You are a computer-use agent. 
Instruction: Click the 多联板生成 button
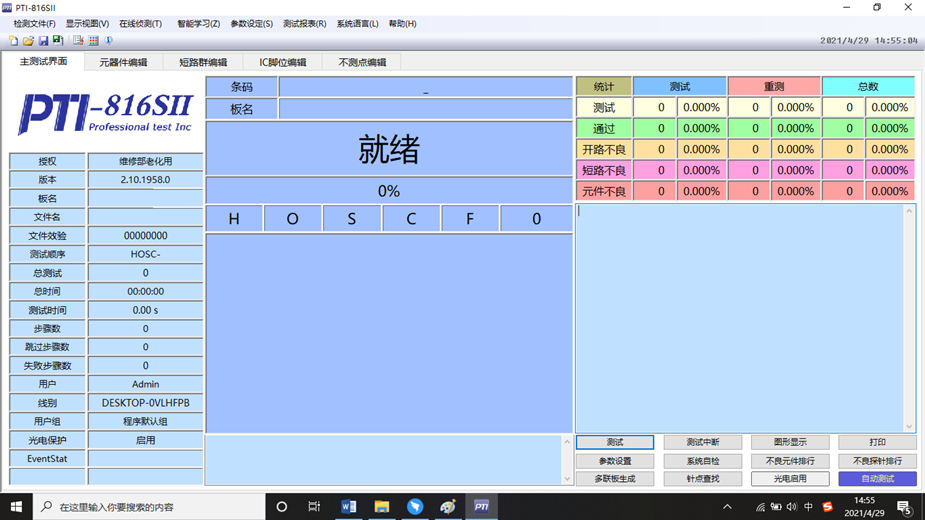tap(615, 479)
